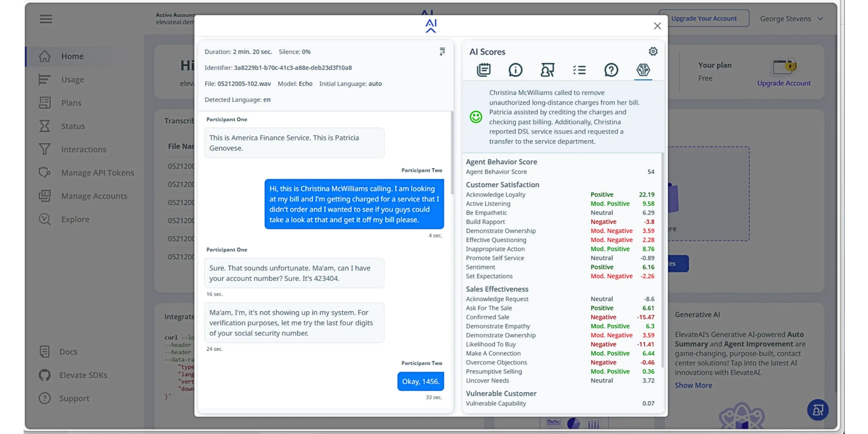Open Interactions in sidebar

point(84,150)
